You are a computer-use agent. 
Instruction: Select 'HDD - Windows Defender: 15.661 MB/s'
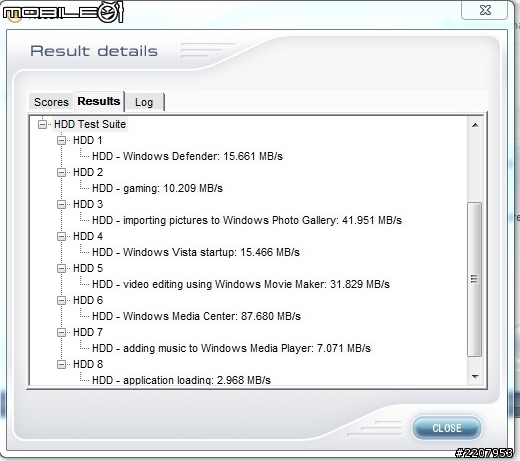(x=187, y=156)
